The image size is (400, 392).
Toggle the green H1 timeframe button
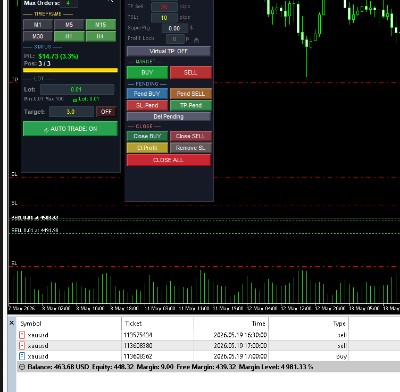click(x=69, y=36)
